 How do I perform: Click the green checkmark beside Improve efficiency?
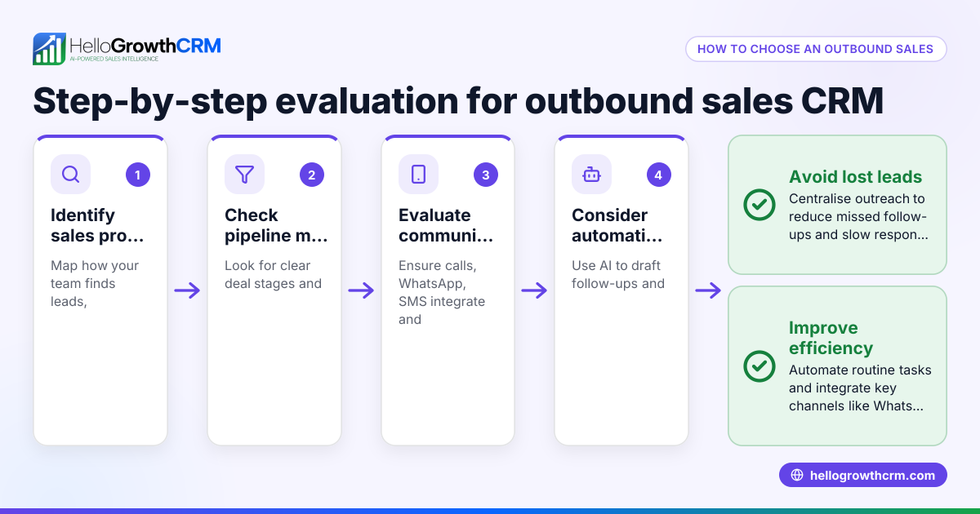pyautogui.click(x=759, y=366)
